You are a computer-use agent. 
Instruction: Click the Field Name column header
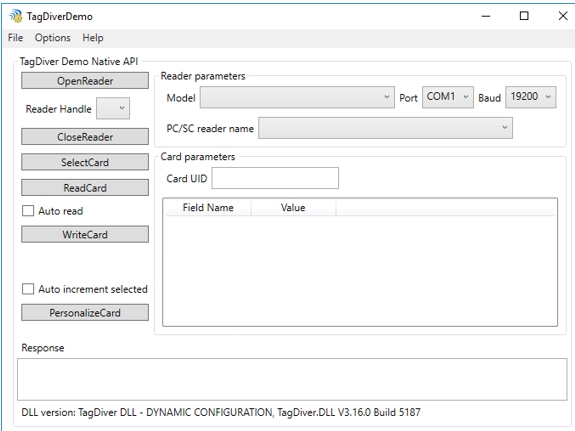(208, 208)
